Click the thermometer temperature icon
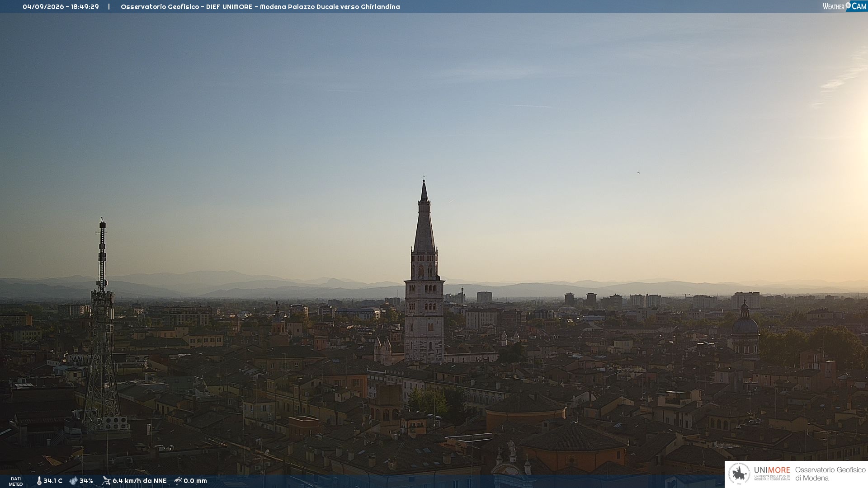Screen dimensions: 868x488 click(39, 481)
